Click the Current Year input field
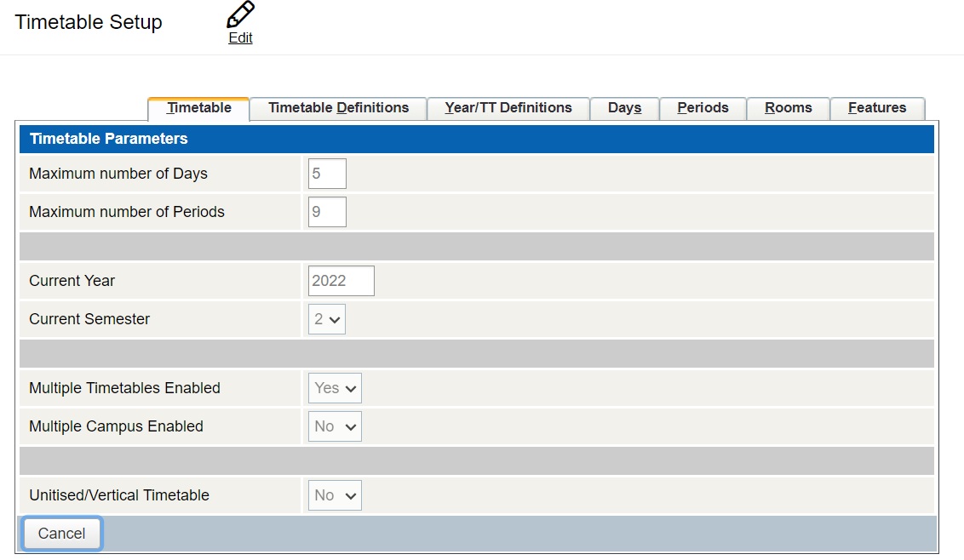The width and height of the screenshot is (964, 560). [x=341, y=280]
